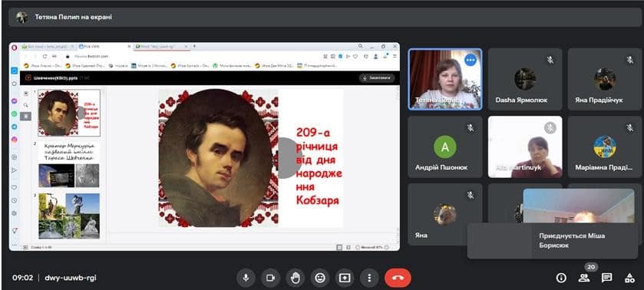Viewport: 644px width, 290px height.
Task: Click the Тетяна Пелип presenting banner
Action: [325, 17]
